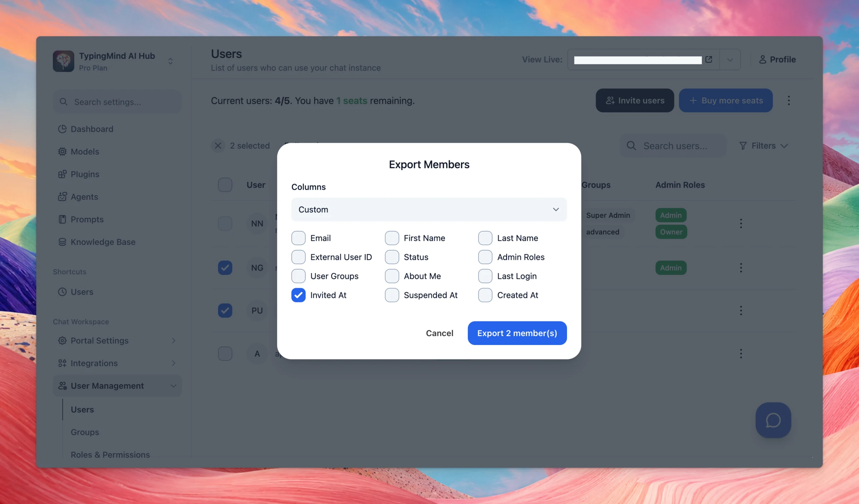Tick the Status column checkbox

click(x=392, y=257)
